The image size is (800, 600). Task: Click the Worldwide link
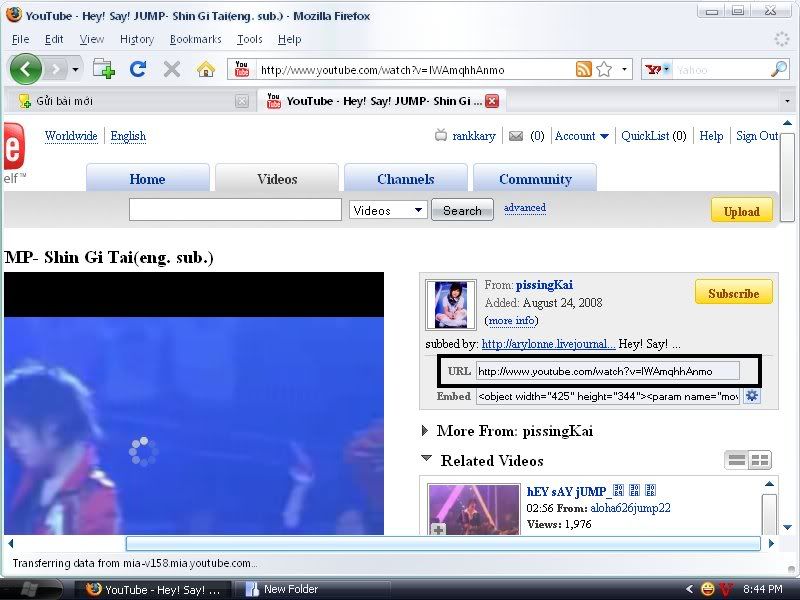point(71,136)
